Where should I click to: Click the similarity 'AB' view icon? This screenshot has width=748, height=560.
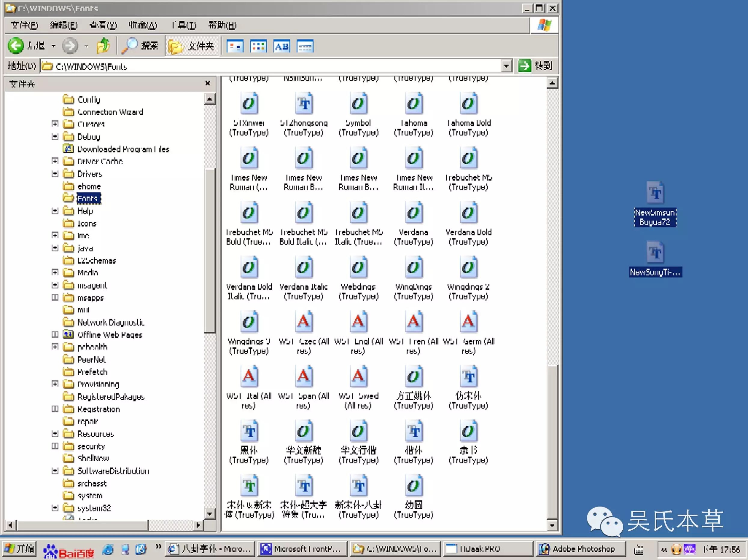click(x=282, y=46)
